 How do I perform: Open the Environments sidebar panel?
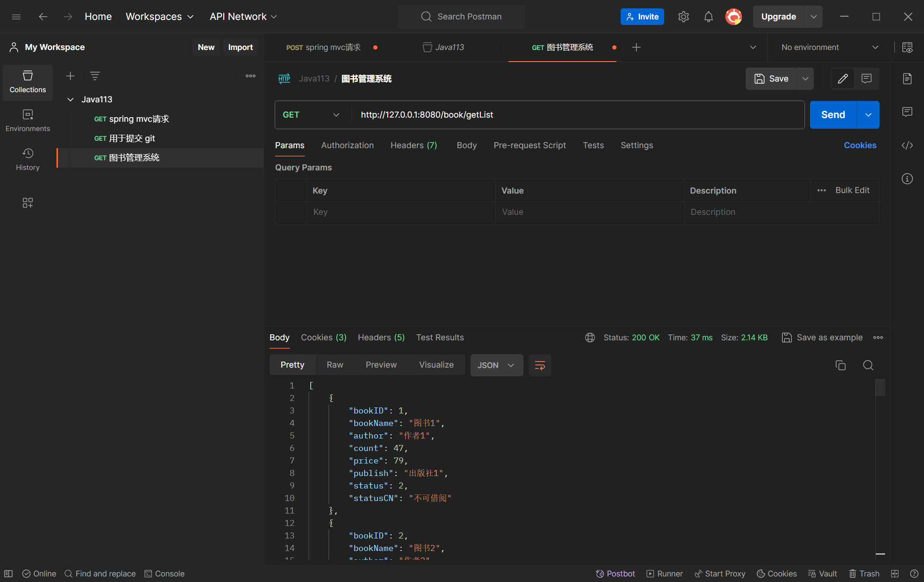pos(28,120)
